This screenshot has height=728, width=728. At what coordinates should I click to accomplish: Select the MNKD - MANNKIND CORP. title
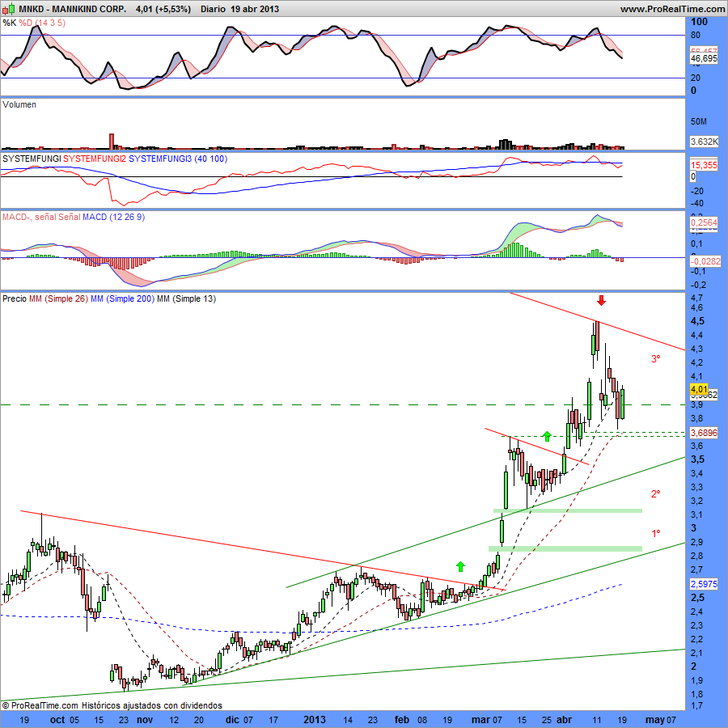click(73, 9)
